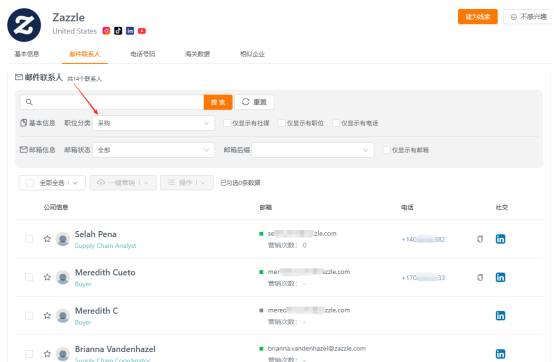
Task: Copy Selah Pena's phone number
Action: click(x=480, y=239)
